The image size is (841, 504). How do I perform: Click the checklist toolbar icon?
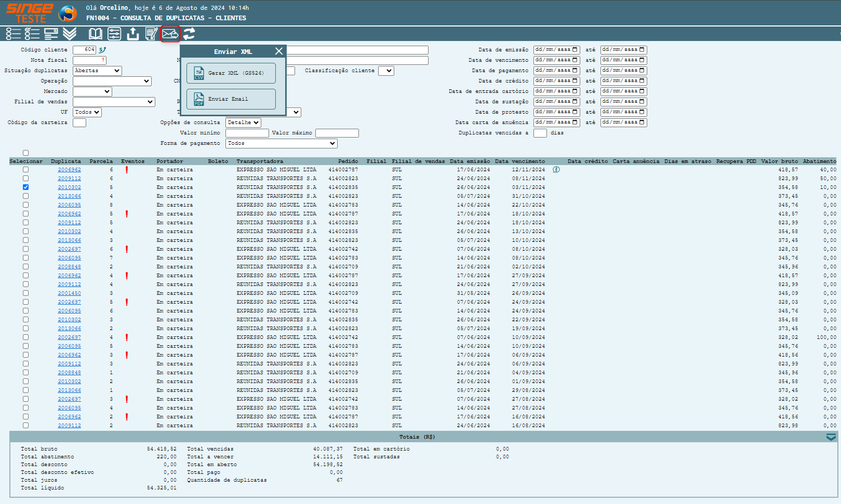(32, 34)
